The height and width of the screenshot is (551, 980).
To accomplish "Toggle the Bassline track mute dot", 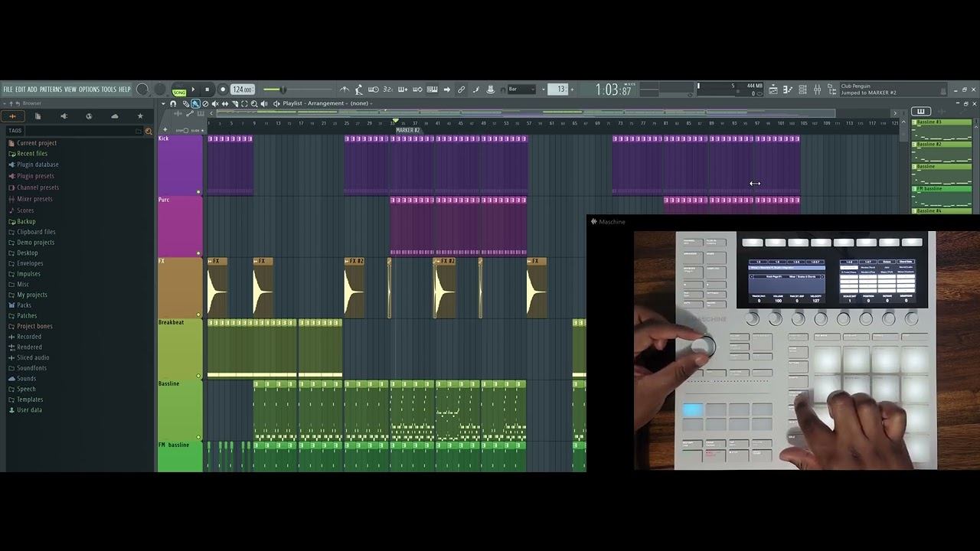I will [x=198, y=437].
